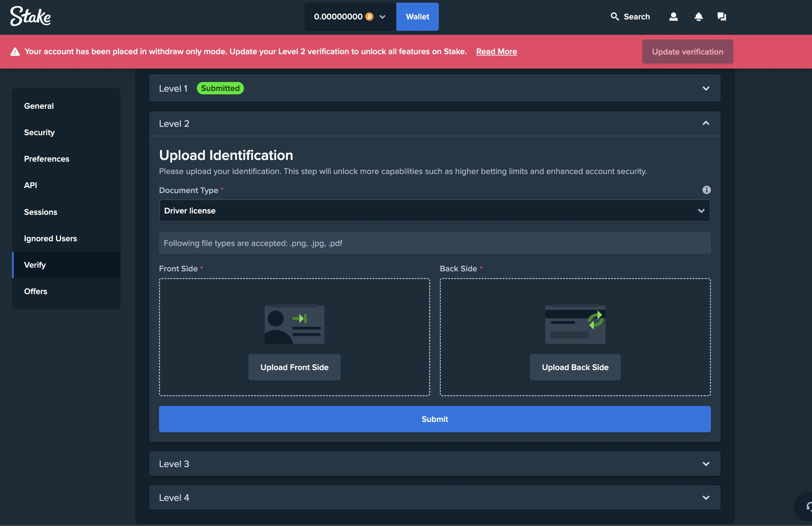Image resolution: width=812 pixels, height=526 pixels.
Task: Click Upload Front Side
Action: 294,367
